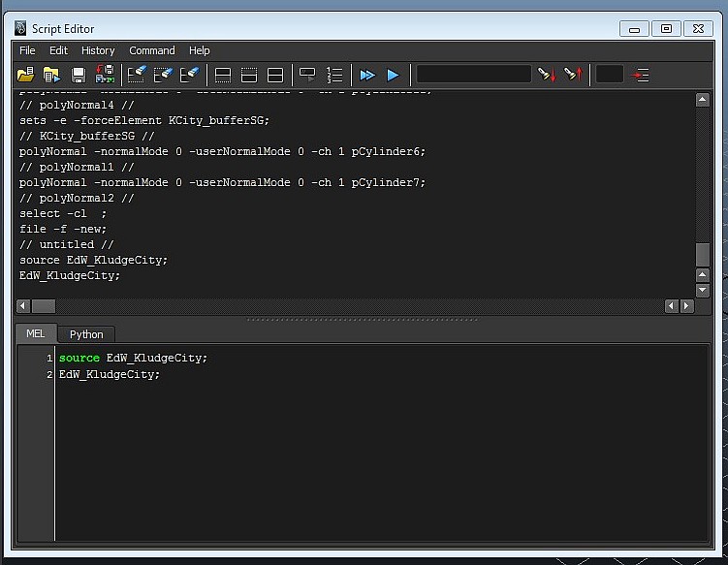Click the Clear Input eraser icon
This screenshot has width=728, height=565.
coord(163,75)
